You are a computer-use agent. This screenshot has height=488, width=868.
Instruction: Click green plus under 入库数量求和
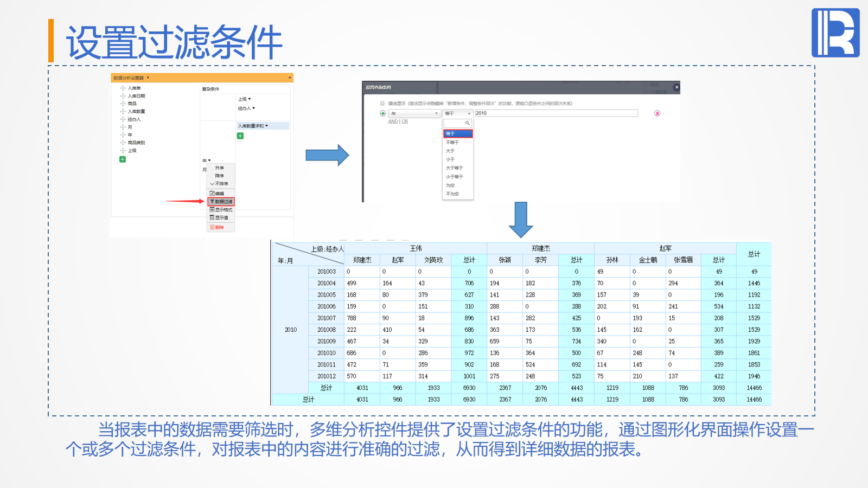click(x=240, y=136)
